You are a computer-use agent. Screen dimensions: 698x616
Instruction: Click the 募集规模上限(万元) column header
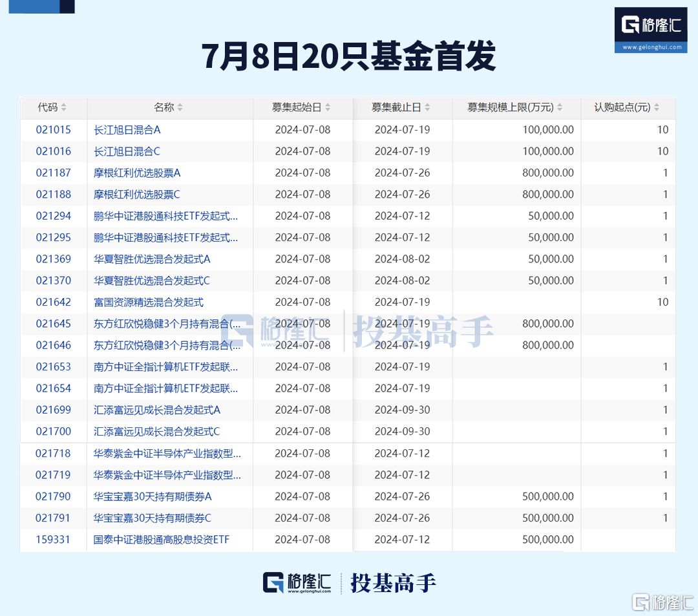[516, 108]
